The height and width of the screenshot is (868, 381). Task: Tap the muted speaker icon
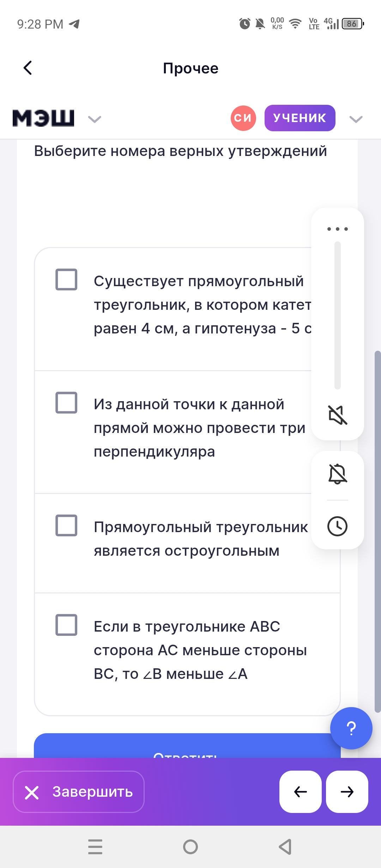click(x=338, y=415)
